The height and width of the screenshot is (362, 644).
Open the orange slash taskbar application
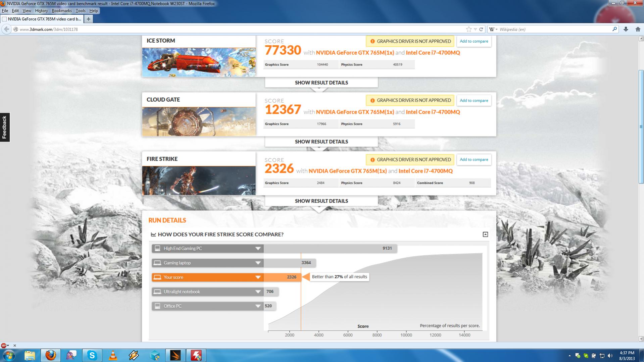(x=176, y=355)
